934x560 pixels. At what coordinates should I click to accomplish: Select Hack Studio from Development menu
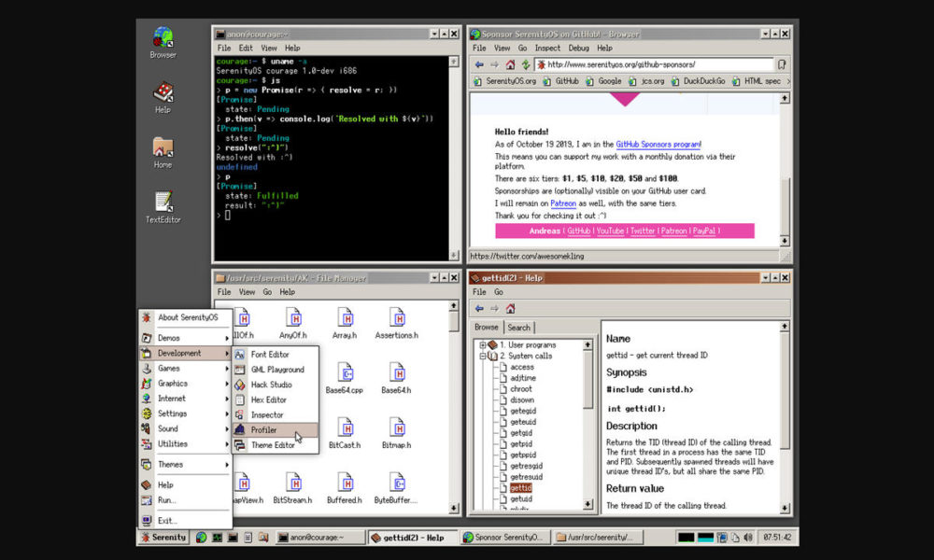[271, 385]
